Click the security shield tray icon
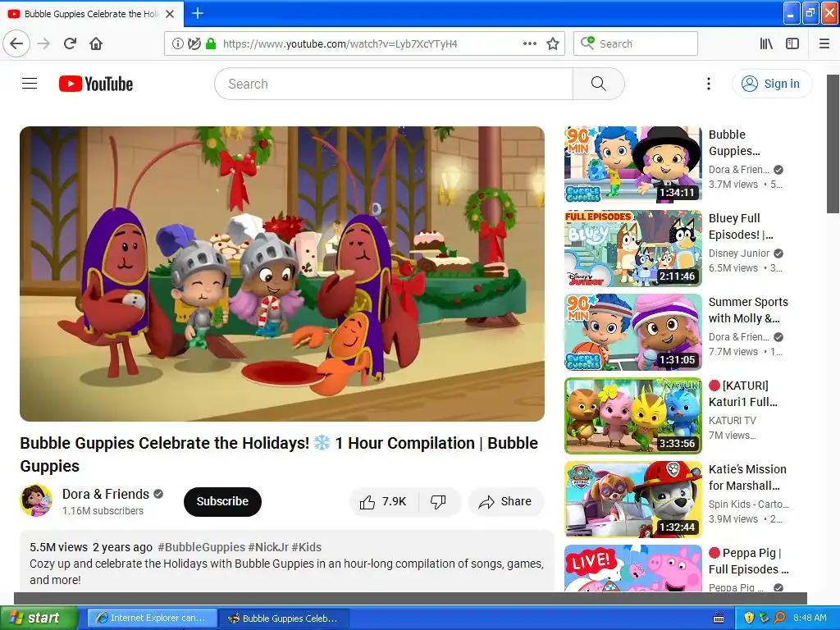This screenshot has width=840, height=630. pos(749,618)
